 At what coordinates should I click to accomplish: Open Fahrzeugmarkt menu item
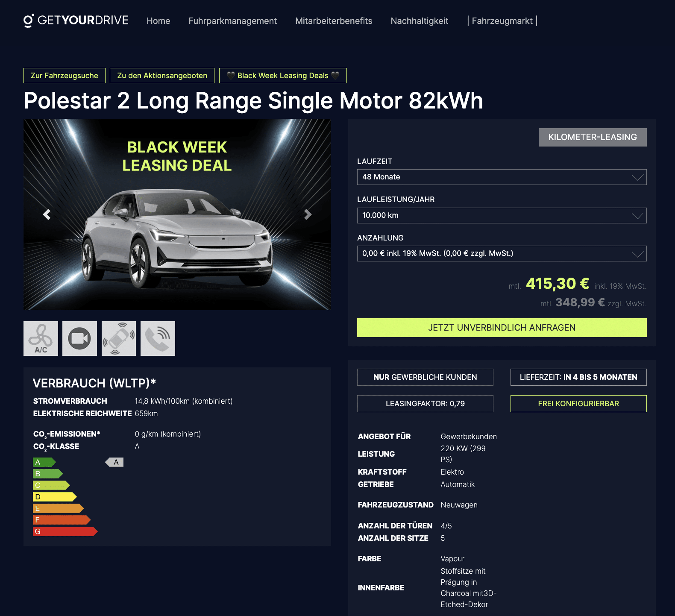(x=502, y=21)
